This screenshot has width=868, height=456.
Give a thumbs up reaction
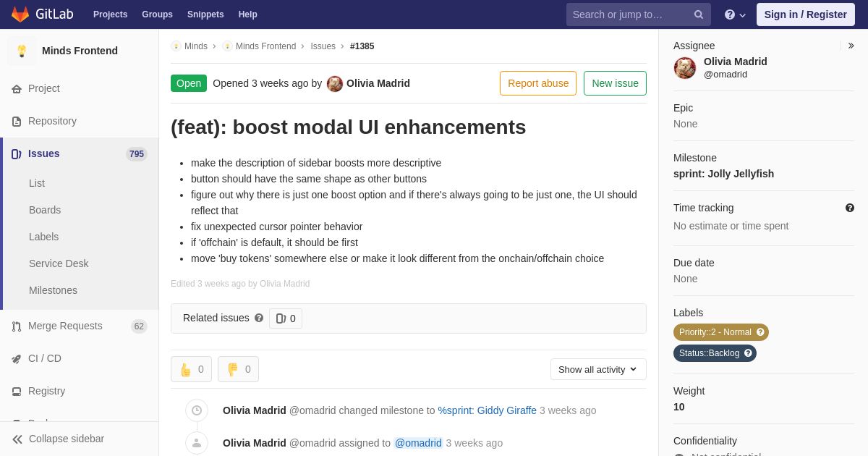pos(191,369)
